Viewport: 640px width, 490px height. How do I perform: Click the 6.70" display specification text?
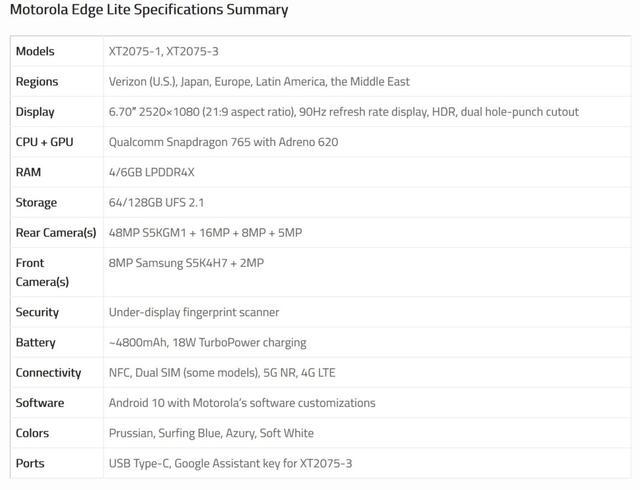coord(343,112)
